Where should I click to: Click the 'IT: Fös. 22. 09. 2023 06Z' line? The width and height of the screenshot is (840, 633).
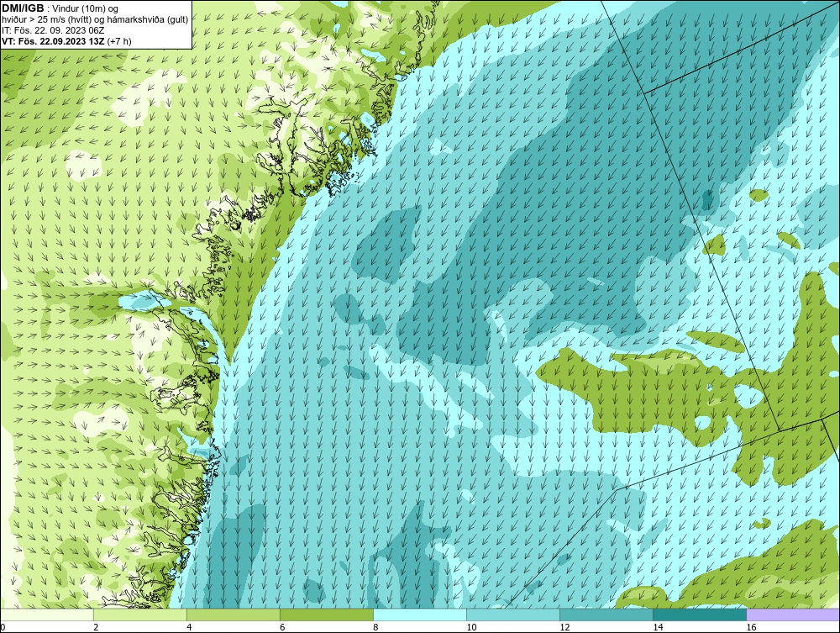53,30
